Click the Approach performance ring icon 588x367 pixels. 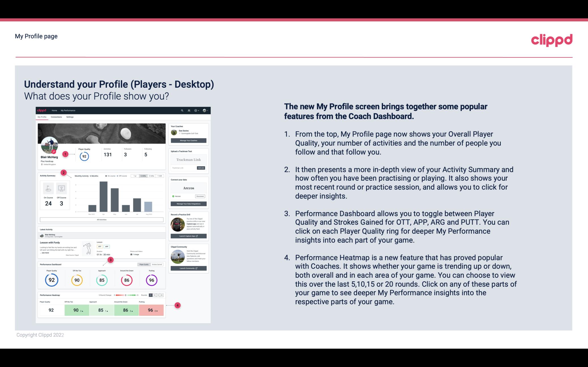point(102,279)
